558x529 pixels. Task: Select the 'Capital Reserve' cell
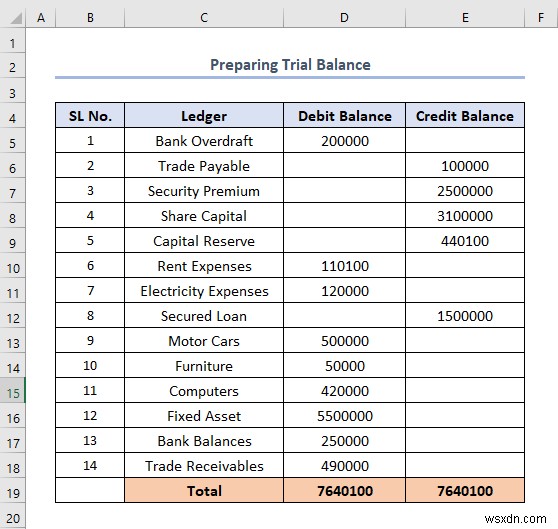point(204,240)
